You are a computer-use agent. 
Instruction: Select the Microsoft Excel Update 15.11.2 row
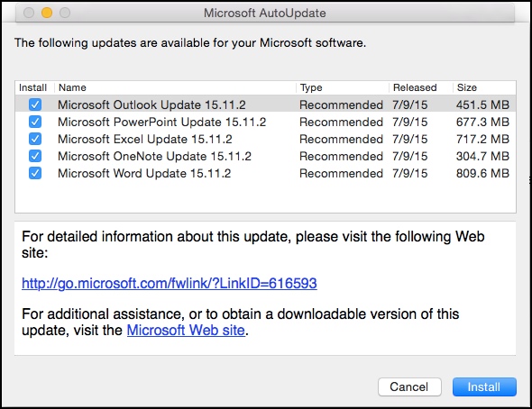pyautogui.click(x=265, y=139)
